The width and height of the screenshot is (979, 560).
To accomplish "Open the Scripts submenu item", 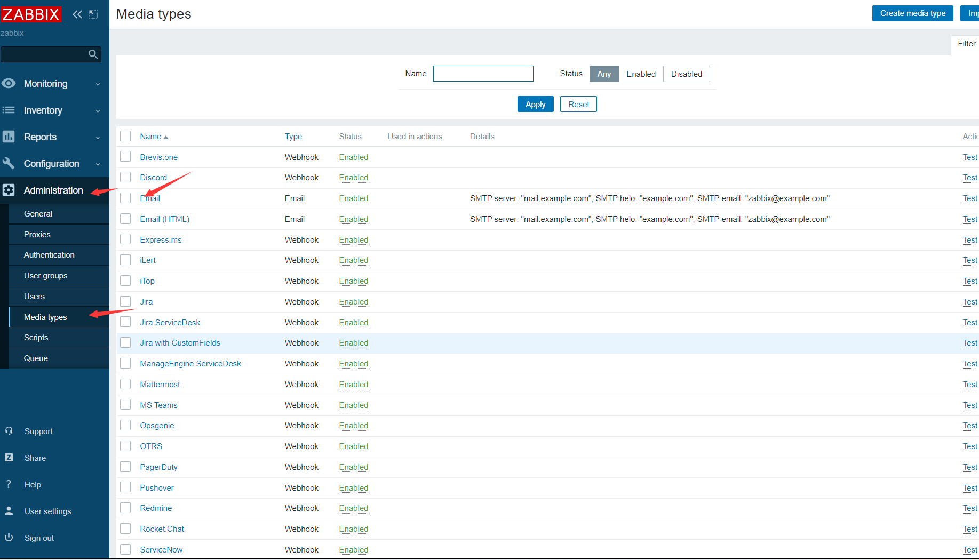I will coord(59,337).
